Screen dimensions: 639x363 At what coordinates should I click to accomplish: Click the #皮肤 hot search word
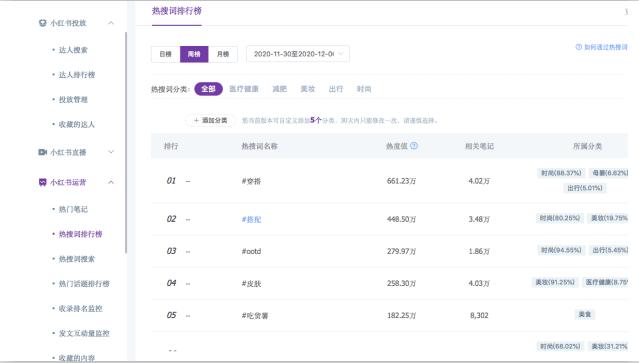click(x=251, y=283)
